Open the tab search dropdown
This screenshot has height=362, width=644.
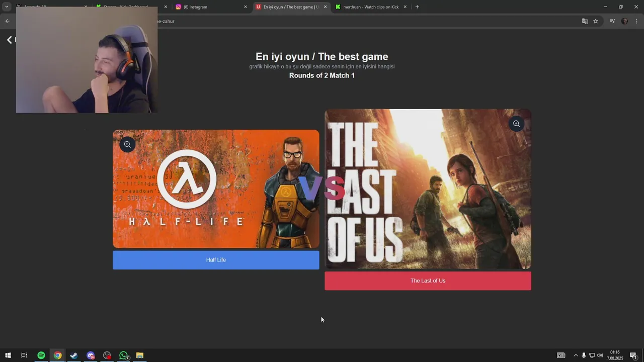pyautogui.click(x=7, y=7)
